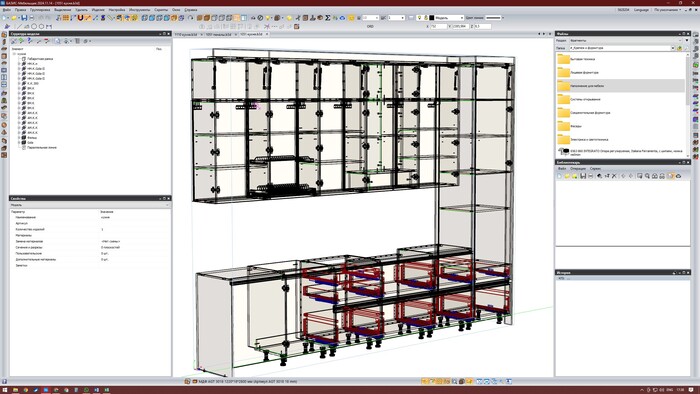The image size is (700, 394).
Task: Click the yellow open-folder icon in top toolbar
Action: click(14, 18)
